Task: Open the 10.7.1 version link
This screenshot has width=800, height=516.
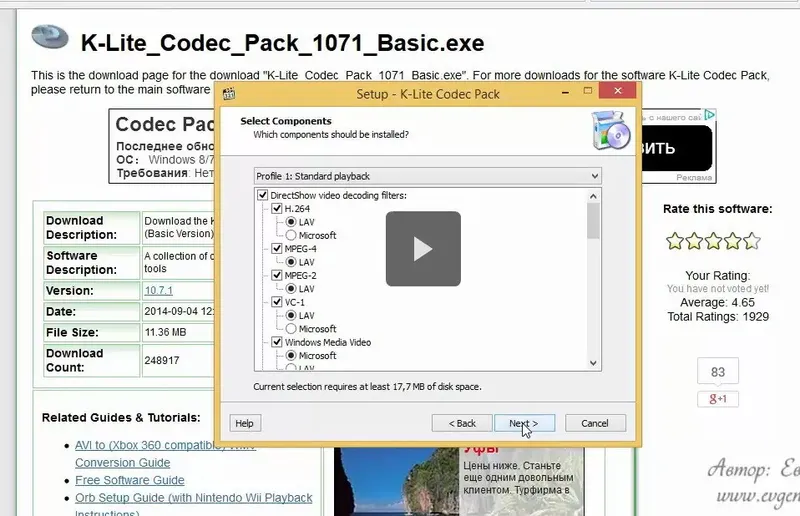Action: [159, 290]
